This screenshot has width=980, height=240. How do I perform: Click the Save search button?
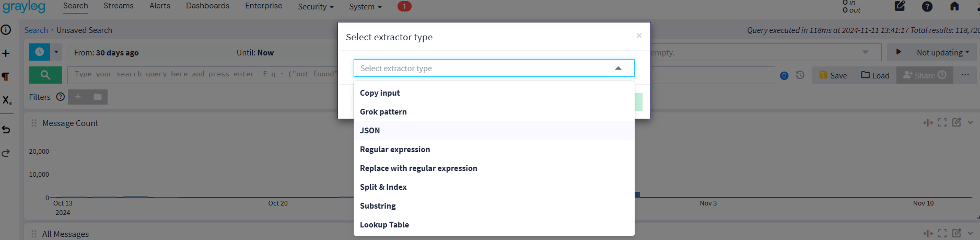click(833, 75)
